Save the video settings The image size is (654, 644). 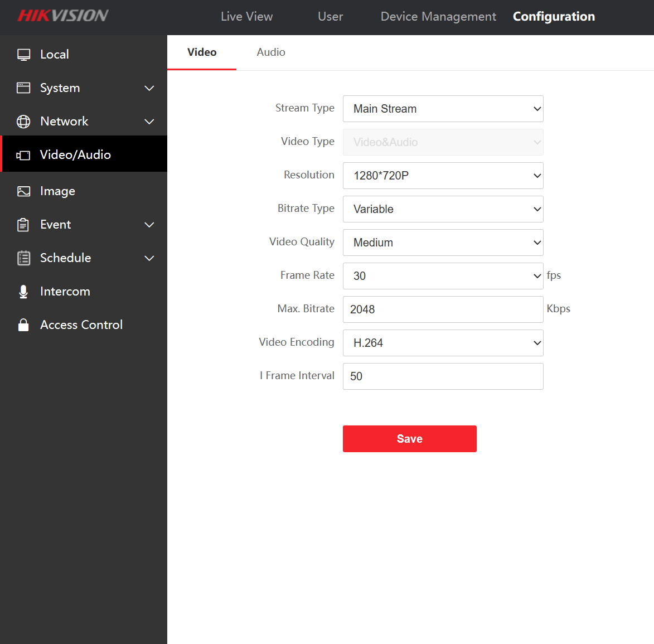click(409, 439)
